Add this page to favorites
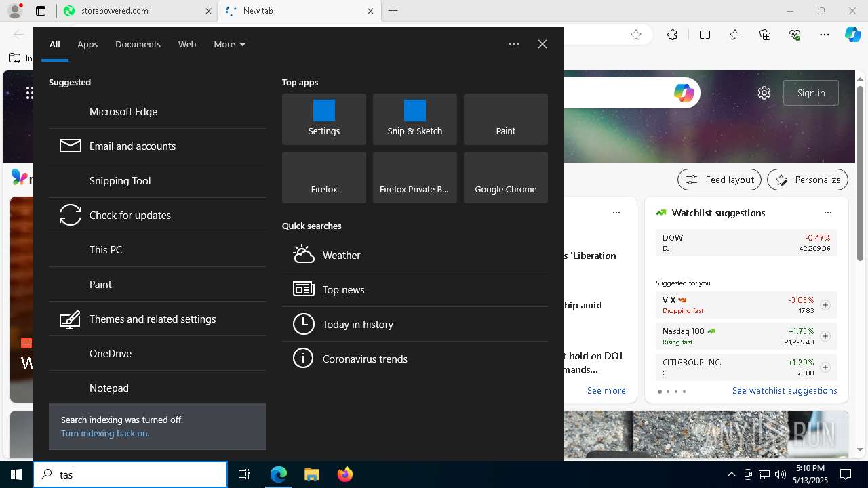 (x=636, y=35)
